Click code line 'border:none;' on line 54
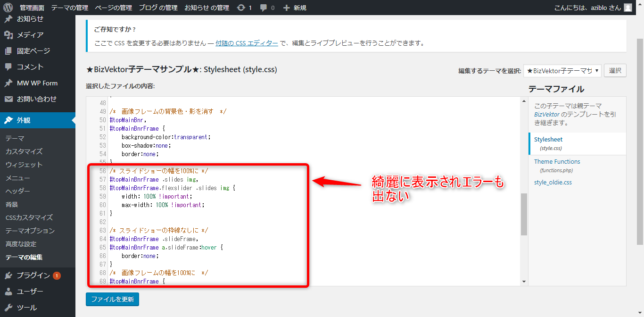This screenshot has width=644, height=317. 140,154
